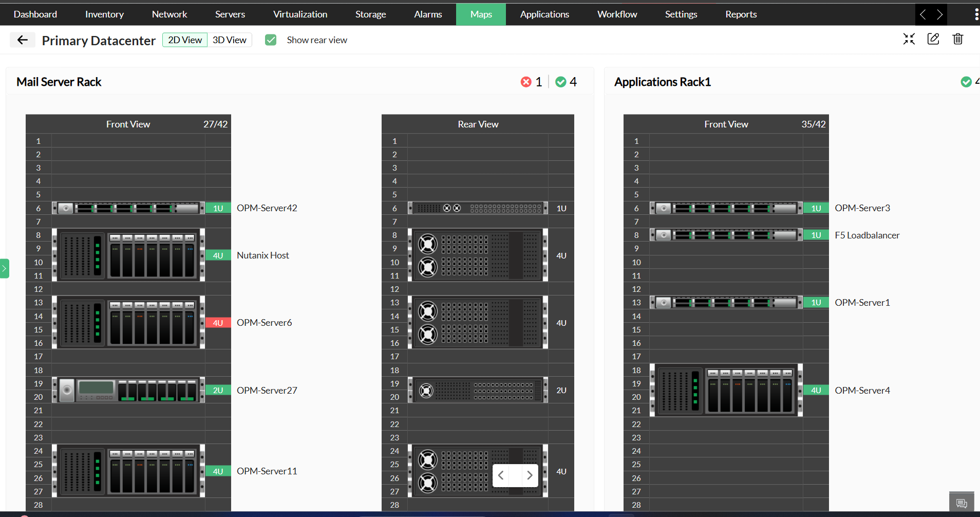Image resolution: width=980 pixels, height=517 pixels.
Task: Select the rear view 1U device at slot 6
Action: [x=478, y=208]
